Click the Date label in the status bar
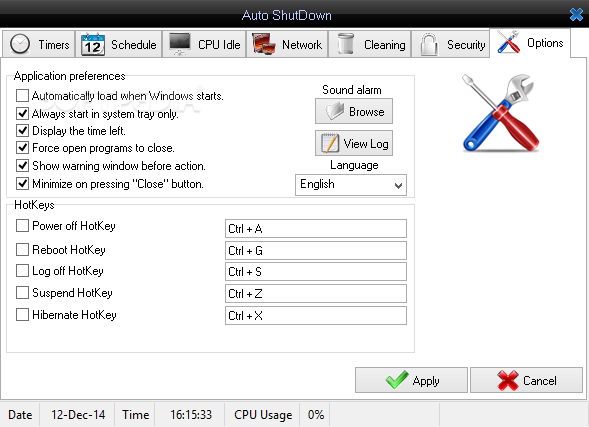Viewport: 589px width, 427px height. pos(20,414)
